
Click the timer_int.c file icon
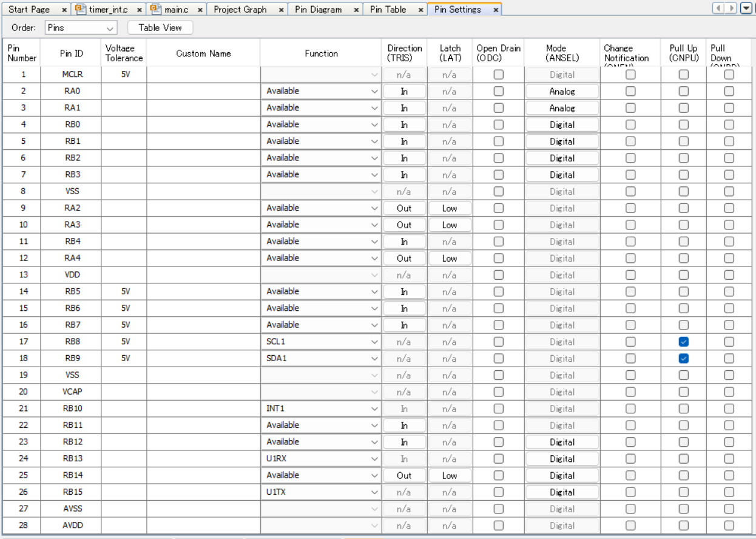[x=81, y=9]
